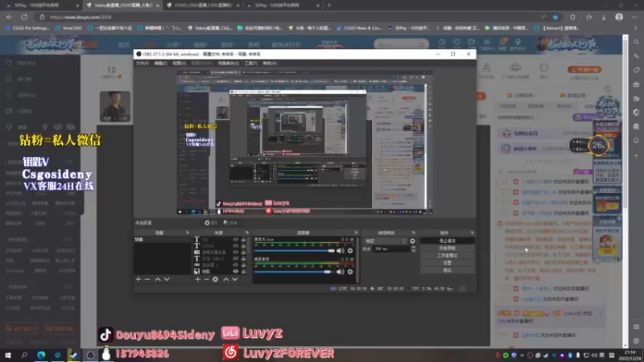This screenshot has height=362, width=644.
Task: Open the OBS 工具(T) menu
Action: pos(250,64)
